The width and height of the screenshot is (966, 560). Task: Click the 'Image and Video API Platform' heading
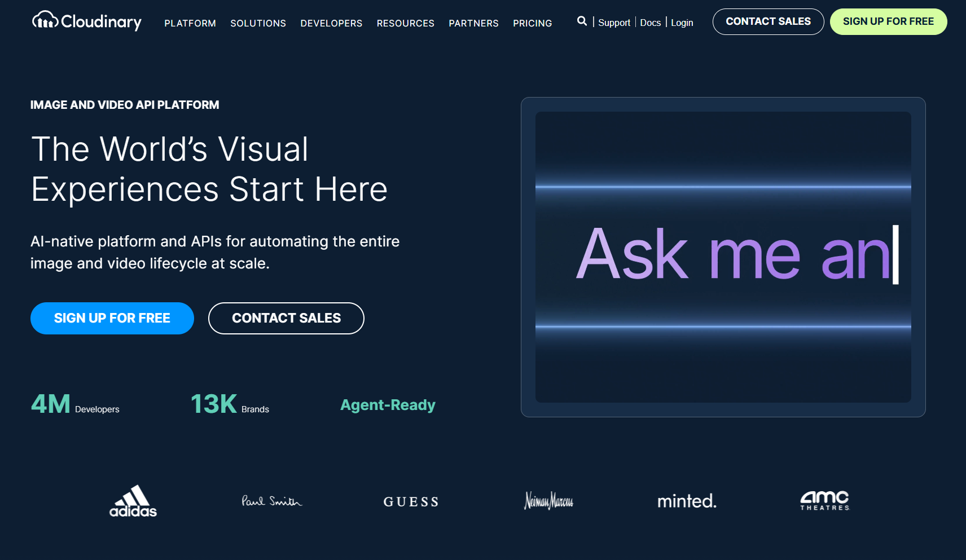(x=125, y=105)
